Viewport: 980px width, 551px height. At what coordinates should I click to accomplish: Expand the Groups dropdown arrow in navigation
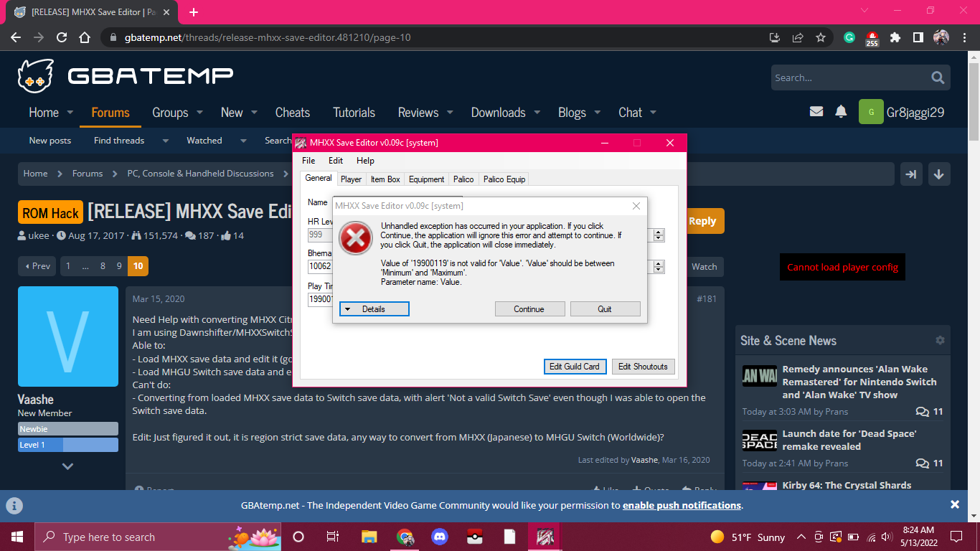tap(199, 113)
